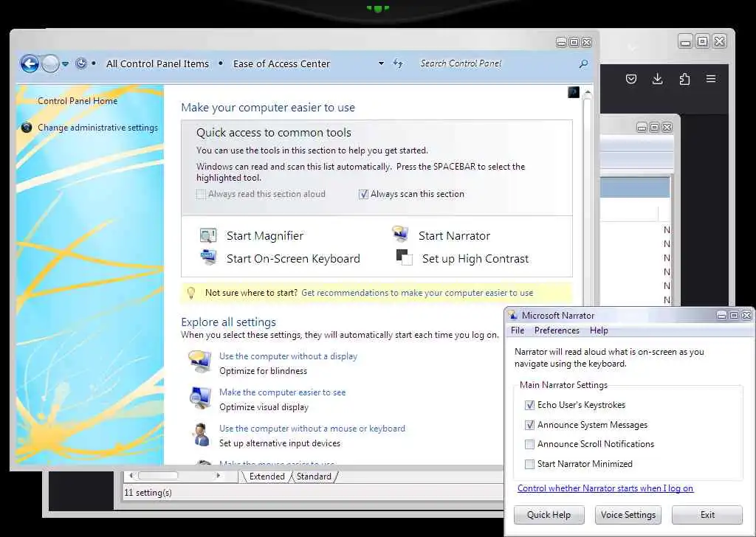The height and width of the screenshot is (537, 756).
Task: Click icon for Make the computer easier to see
Action: (x=200, y=398)
